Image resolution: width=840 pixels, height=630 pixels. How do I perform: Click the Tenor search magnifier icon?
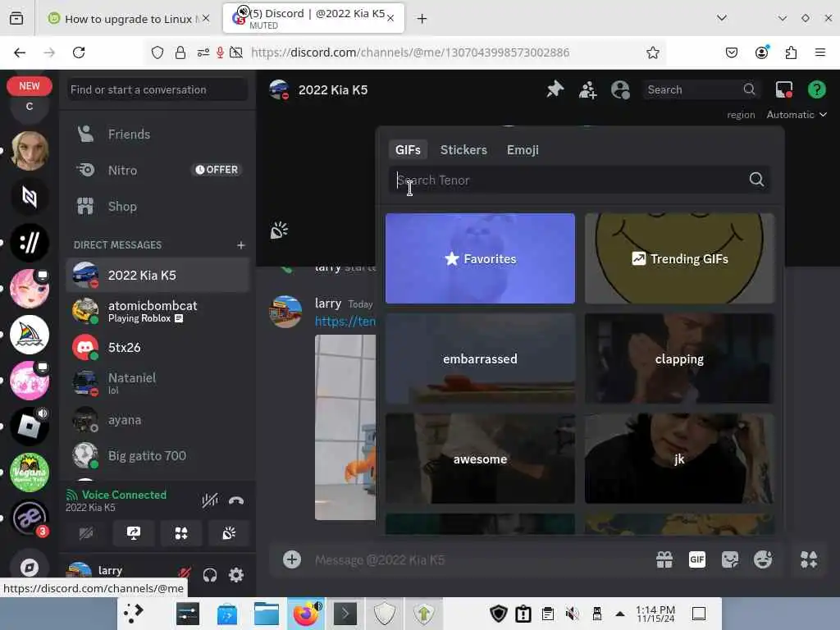pos(756,180)
